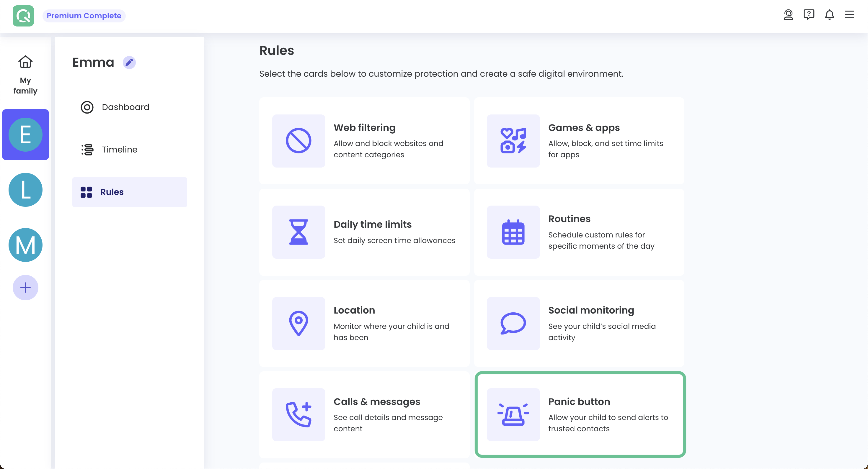Open the account profile icon
Screen dimensions: 868x469
(788, 15)
